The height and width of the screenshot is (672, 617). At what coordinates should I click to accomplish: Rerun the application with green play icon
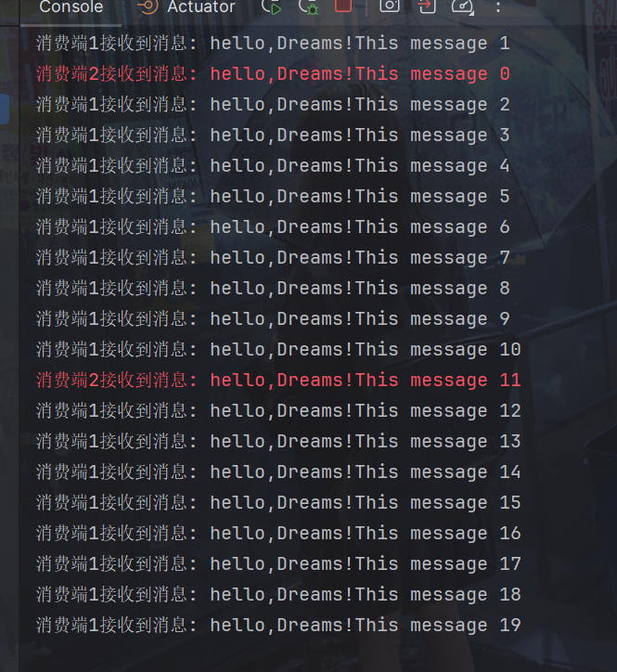click(271, 6)
